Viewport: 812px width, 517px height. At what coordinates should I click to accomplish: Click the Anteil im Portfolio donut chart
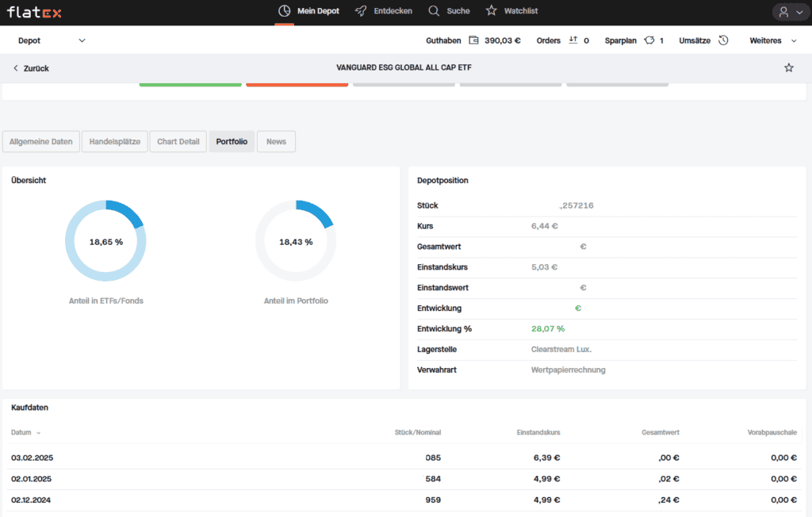tap(296, 241)
